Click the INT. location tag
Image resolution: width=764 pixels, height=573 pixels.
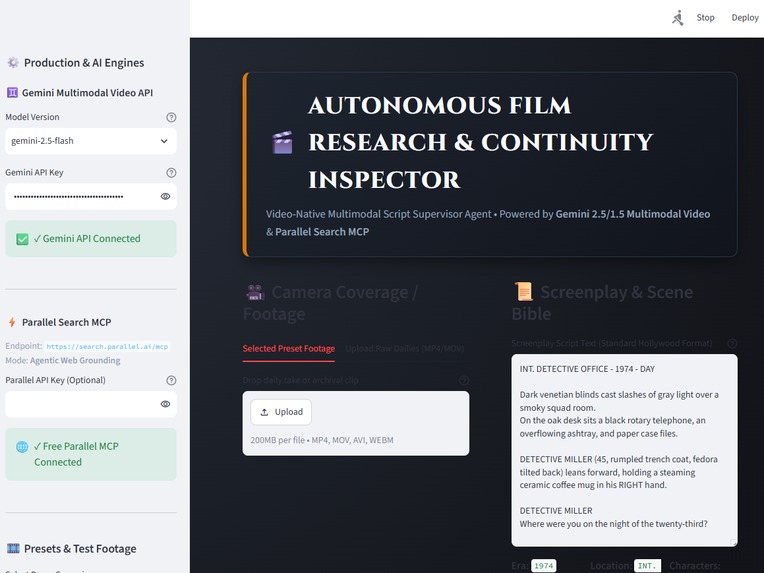click(648, 566)
